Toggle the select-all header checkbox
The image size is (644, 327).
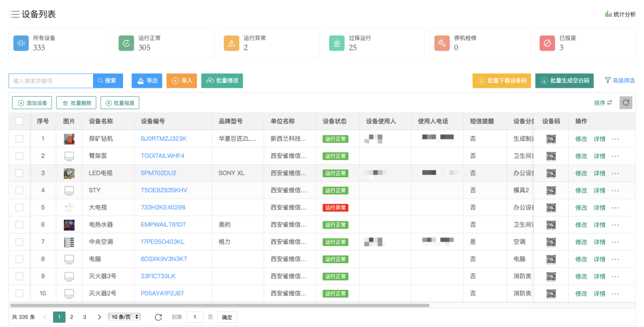(x=19, y=121)
